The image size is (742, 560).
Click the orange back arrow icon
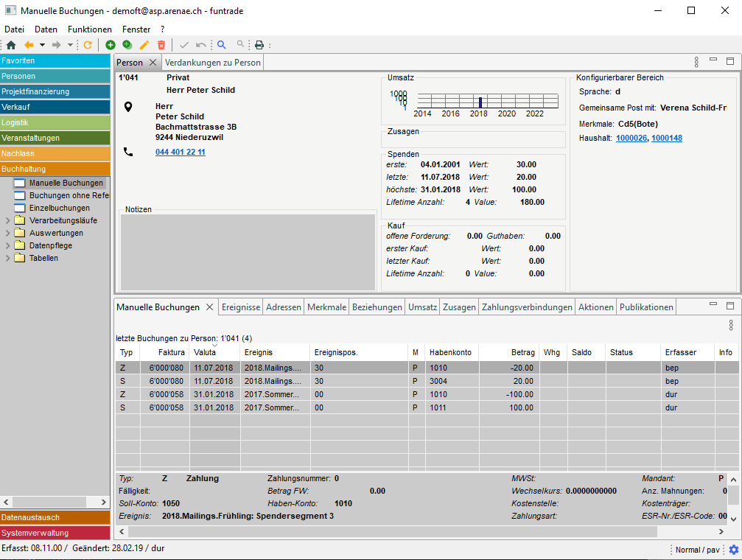tap(29, 45)
